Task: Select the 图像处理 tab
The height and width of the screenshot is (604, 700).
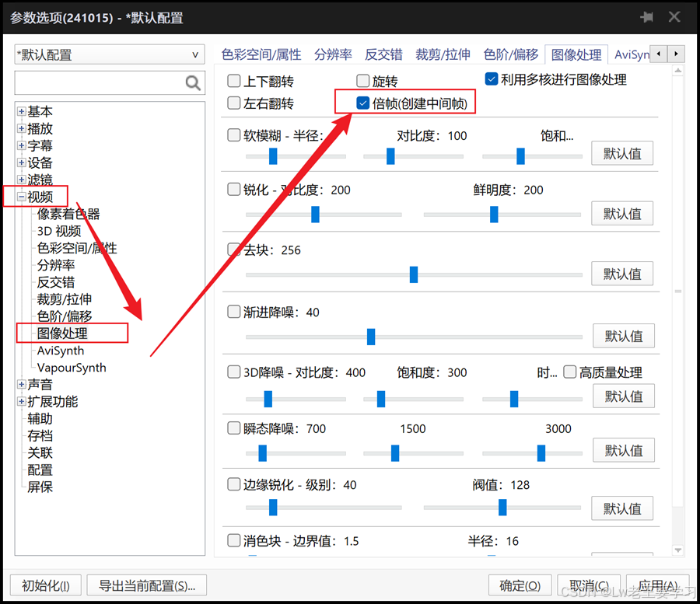Action: 576,55
